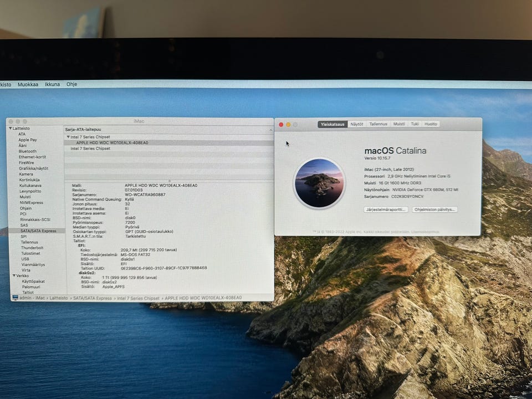Collapse the Laitteisto section in the sidebar
The image size is (532, 399).
pyautogui.click(x=10, y=128)
